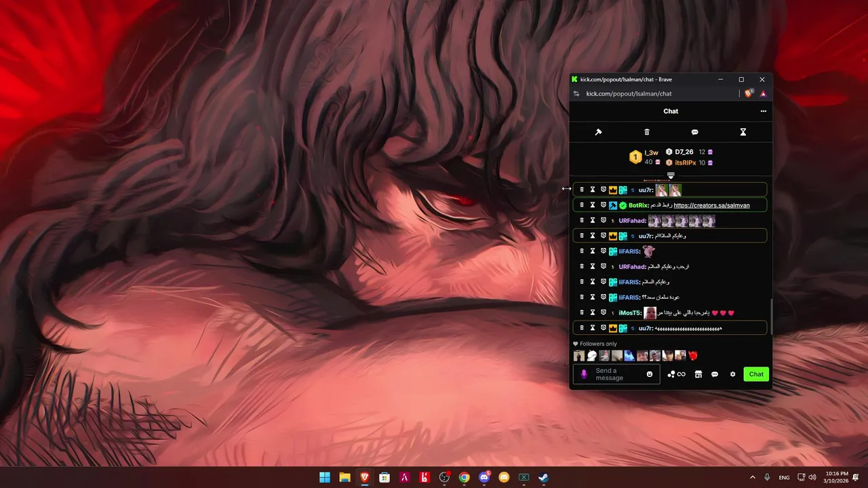Click the baby face emote in iMosT5's message
This screenshot has width=868, height=488.
650,313
